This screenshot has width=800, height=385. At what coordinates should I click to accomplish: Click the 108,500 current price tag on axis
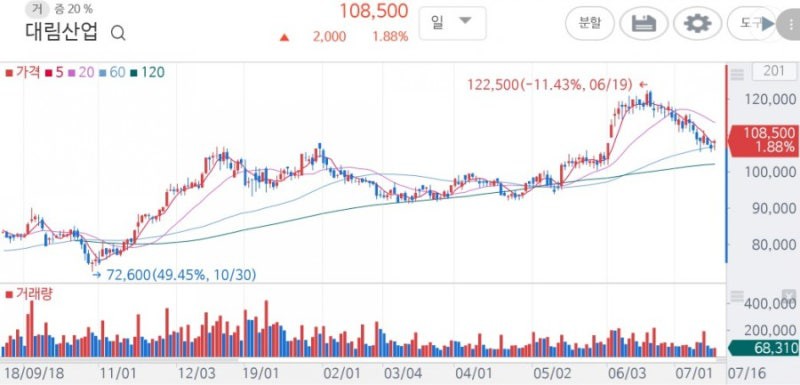click(x=764, y=140)
